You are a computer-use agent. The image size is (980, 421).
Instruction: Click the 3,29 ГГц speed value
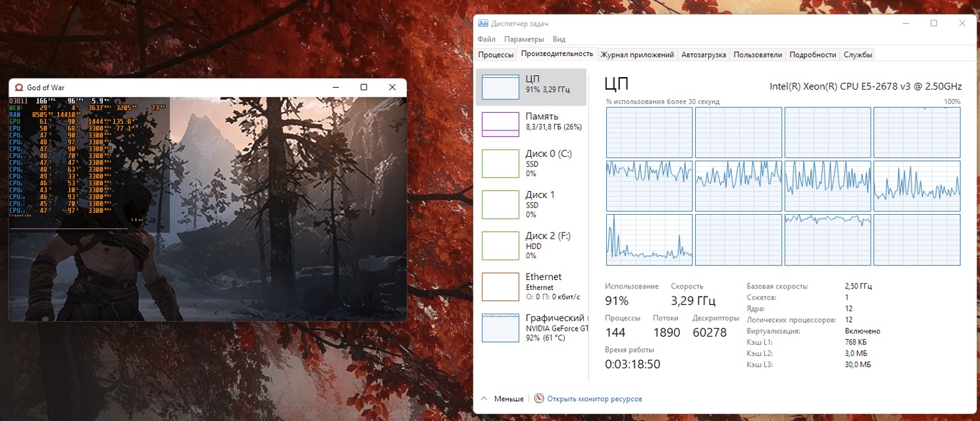(x=693, y=301)
